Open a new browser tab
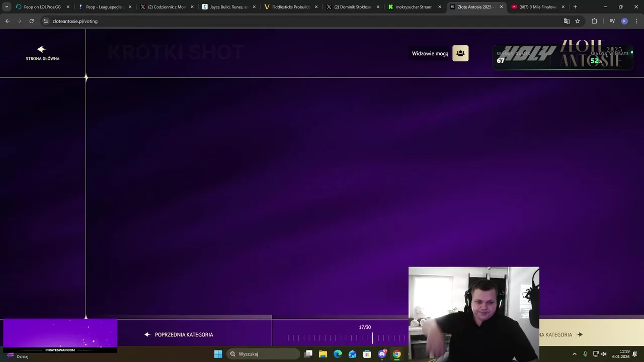This screenshot has height=362, width=644. [x=575, y=7]
